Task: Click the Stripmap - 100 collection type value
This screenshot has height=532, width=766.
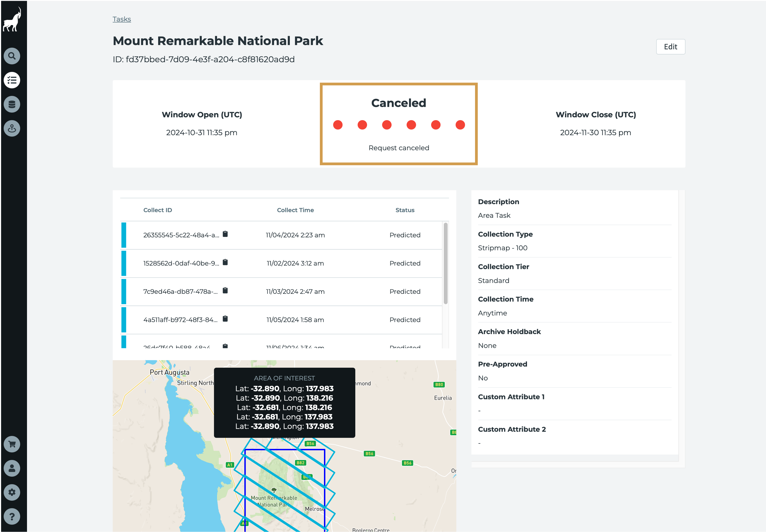Action: 503,248
